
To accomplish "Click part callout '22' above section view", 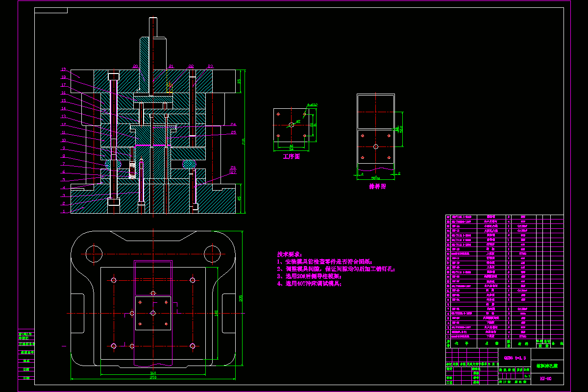I will [191, 66].
